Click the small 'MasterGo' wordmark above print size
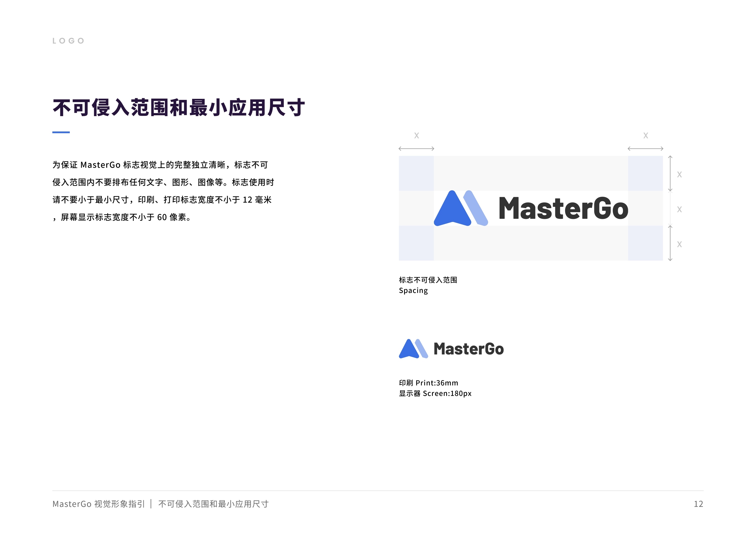The image size is (756, 534). [x=469, y=349]
